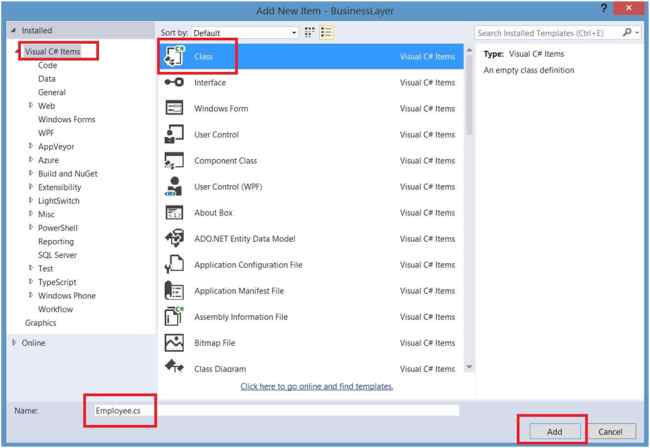The image size is (650, 448).
Task: Focus the Search Installed Templates box
Action: pyautogui.click(x=548, y=33)
